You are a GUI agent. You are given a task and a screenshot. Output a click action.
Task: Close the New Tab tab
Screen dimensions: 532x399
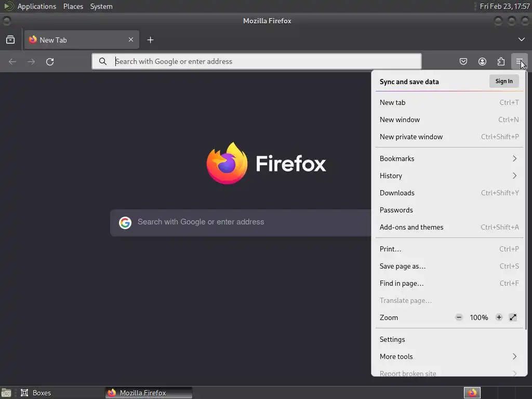click(x=131, y=39)
